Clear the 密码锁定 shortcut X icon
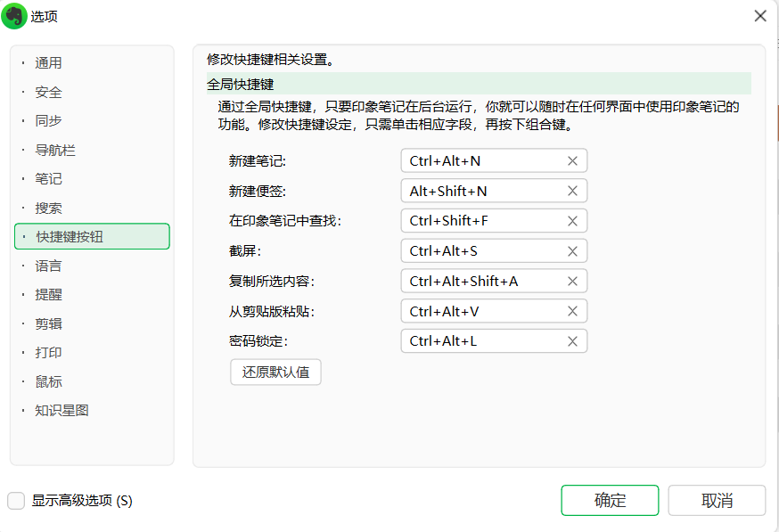Image resolution: width=779 pixels, height=532 pixels. tap(572, 341)
